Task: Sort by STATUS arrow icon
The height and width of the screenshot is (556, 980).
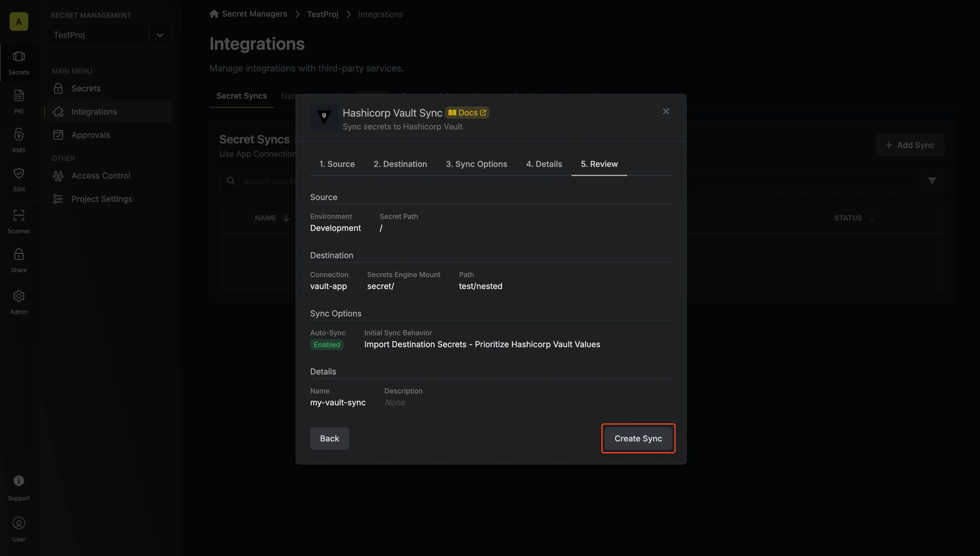Action: point(872,218)
